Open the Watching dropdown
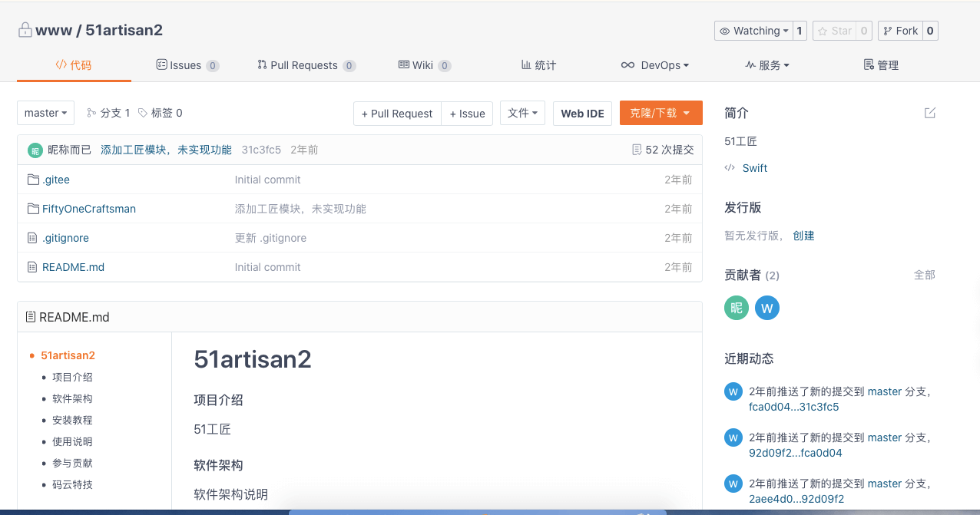980x515 pixels. pyautogui.click(x=753, y=31)
